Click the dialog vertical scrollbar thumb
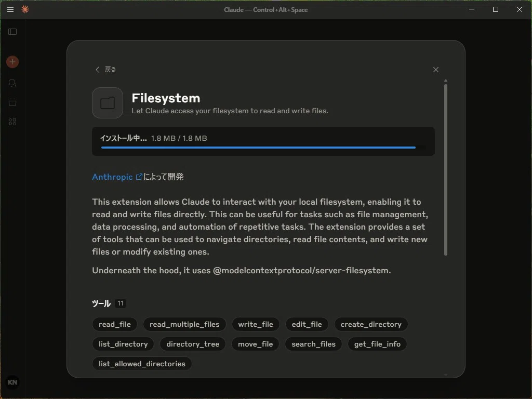The height and width of the screenshot is (399, 532). click(x=445, y=170)
